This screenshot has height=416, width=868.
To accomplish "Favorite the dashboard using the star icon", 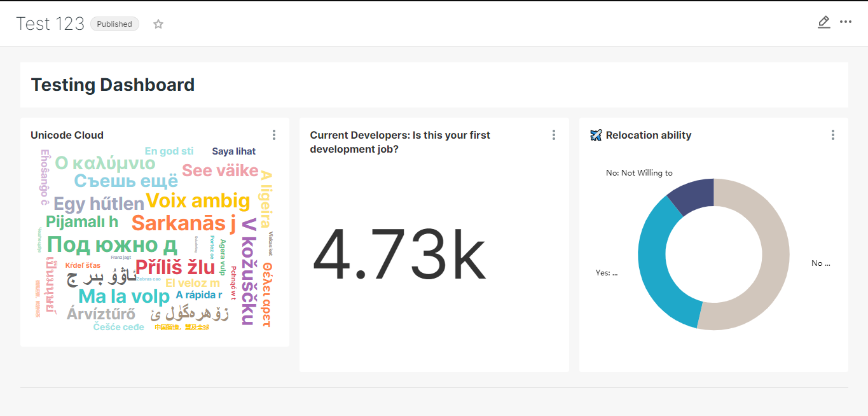I will [x=158, y=24].
